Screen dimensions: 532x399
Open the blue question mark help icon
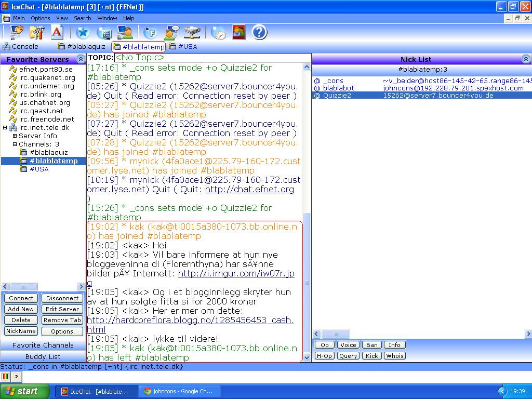point(260,33)
